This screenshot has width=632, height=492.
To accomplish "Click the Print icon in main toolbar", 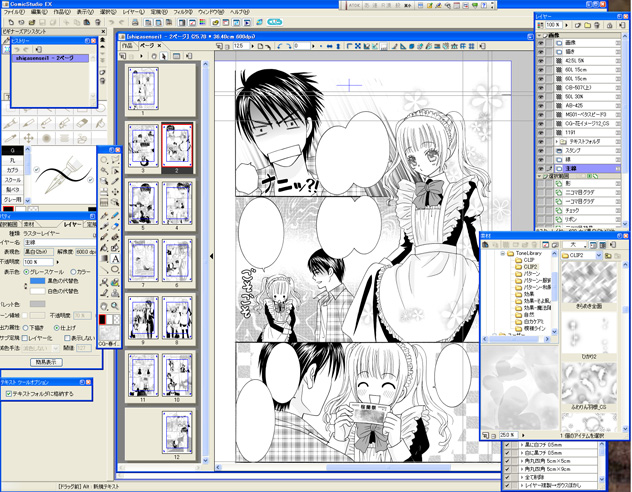I will [135, 22].
